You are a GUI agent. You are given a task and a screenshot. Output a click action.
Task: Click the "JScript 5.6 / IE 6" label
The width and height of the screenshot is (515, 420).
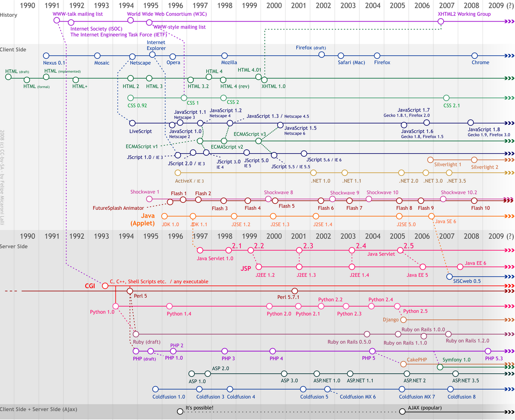click(324, 160)
